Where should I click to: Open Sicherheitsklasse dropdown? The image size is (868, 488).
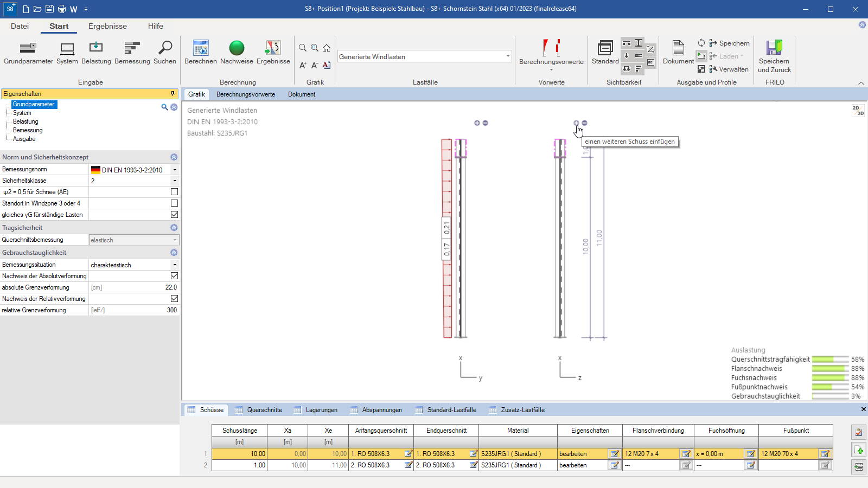coord(175,181)
